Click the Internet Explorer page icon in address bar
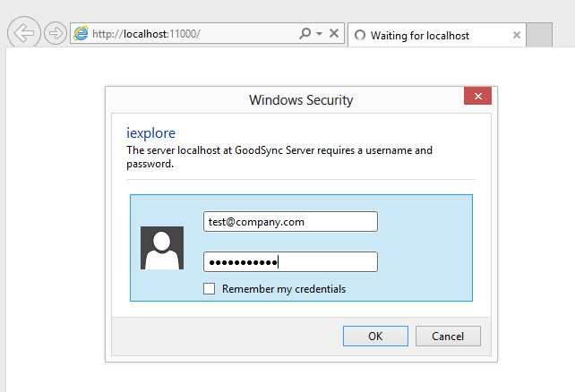 coord(82,34)
